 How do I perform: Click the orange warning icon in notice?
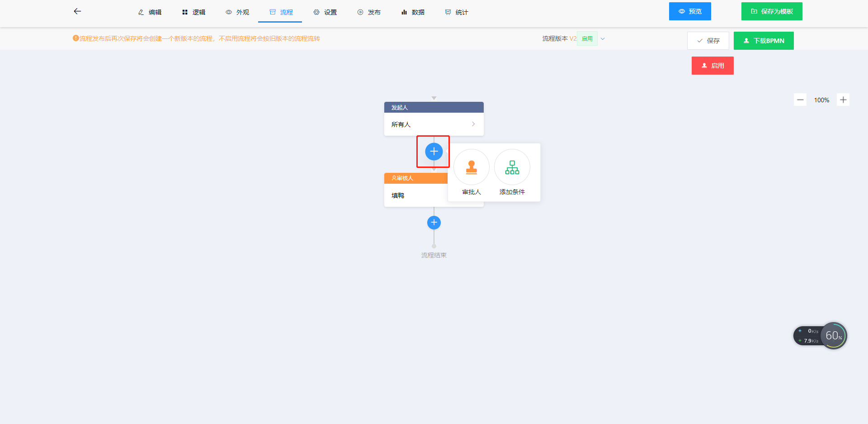click(x=76, y=38)
